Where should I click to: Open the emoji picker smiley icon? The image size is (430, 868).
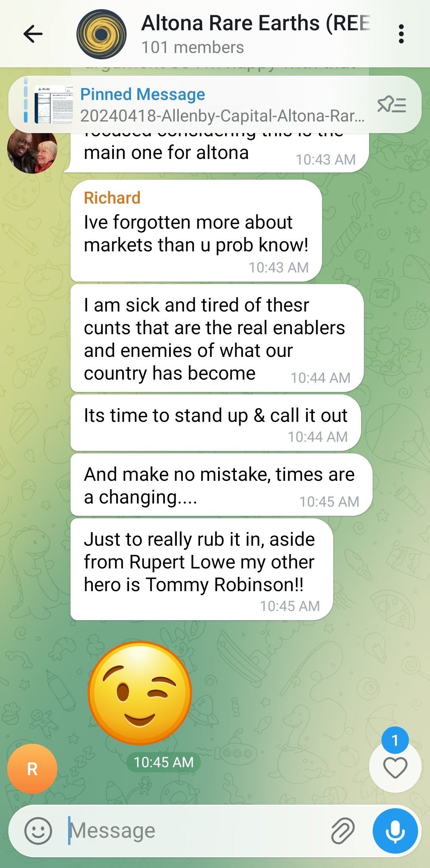point(38,831)
